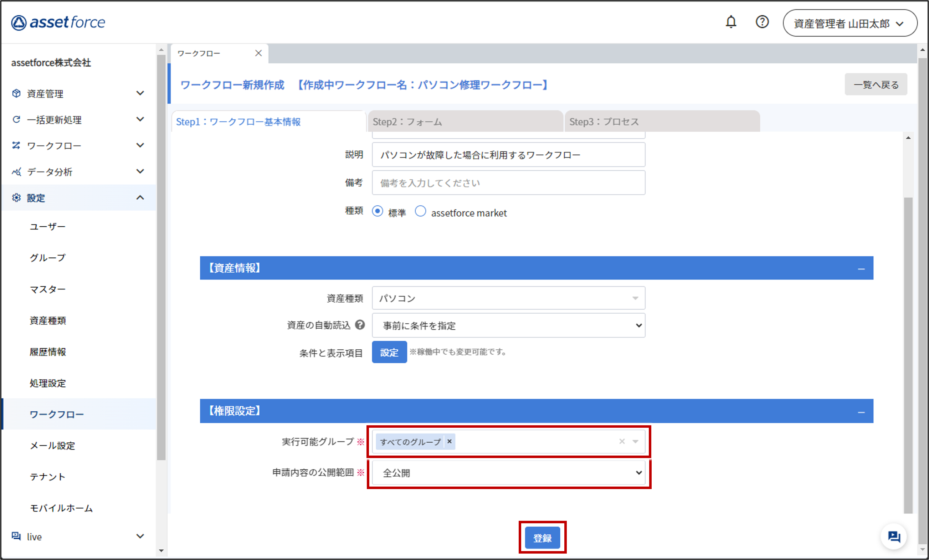Expand the 一括更新処理 menu
Image resolution: width=929 pixels, height=560 pixels.
[x=140, y=119]
